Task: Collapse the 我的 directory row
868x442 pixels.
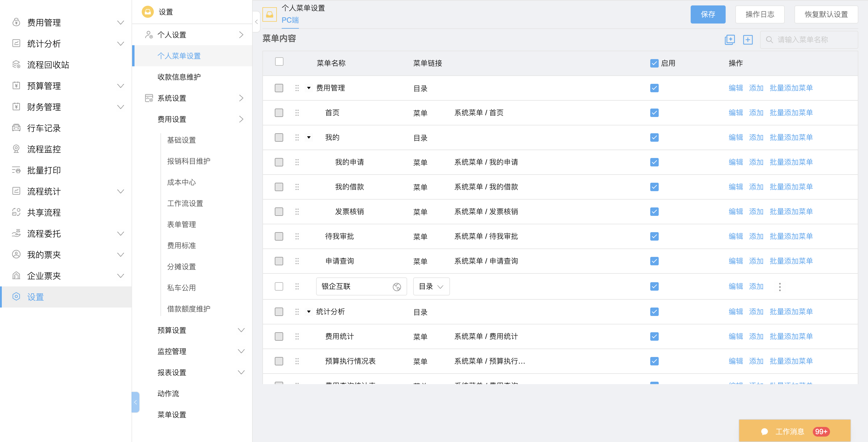Action: 309,137
